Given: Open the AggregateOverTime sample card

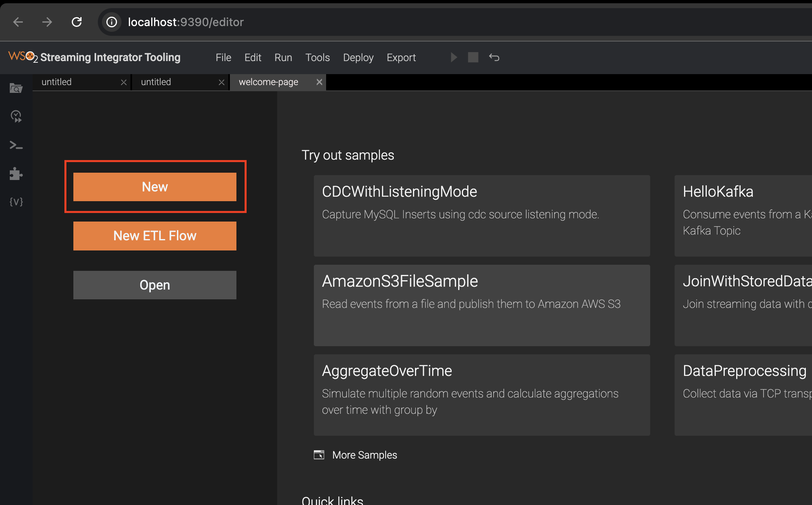Looking at the screenshot, I should 482,395.
